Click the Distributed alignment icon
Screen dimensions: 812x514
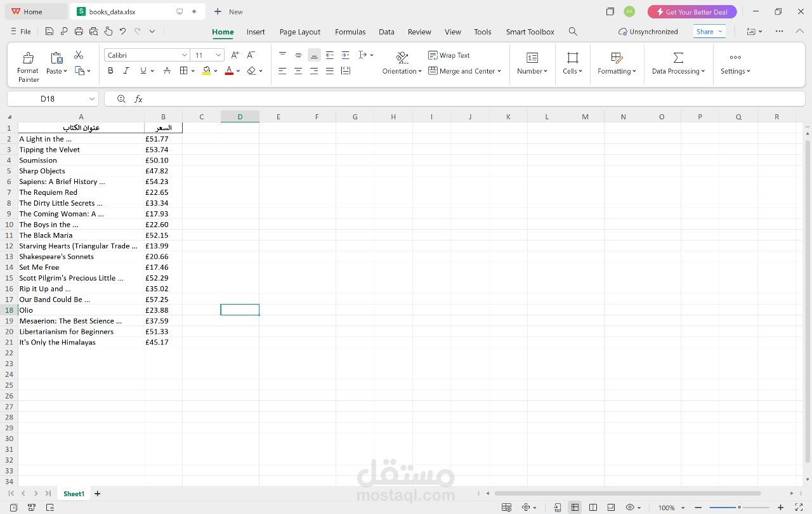(345, 71)
